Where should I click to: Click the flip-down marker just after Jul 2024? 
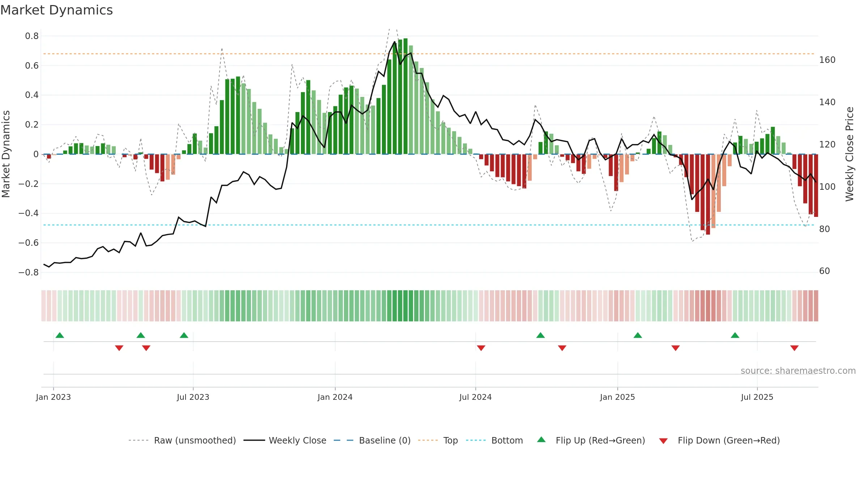481,348
